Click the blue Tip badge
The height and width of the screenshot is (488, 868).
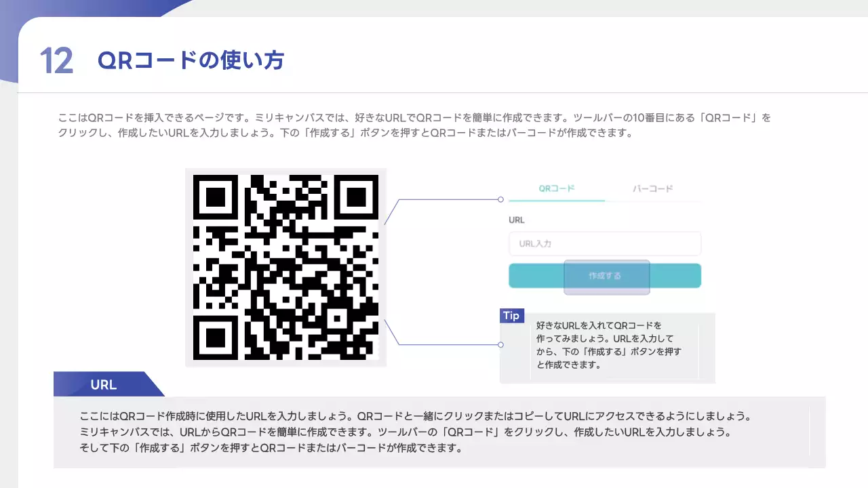click(x=511, y=316)
